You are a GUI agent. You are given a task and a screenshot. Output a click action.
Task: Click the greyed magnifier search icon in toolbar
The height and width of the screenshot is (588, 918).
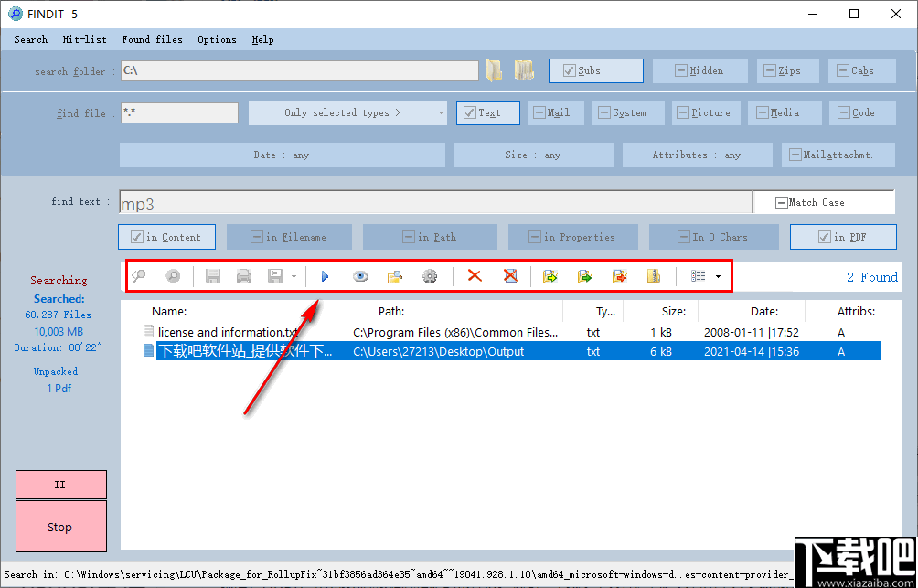[139, 276]
